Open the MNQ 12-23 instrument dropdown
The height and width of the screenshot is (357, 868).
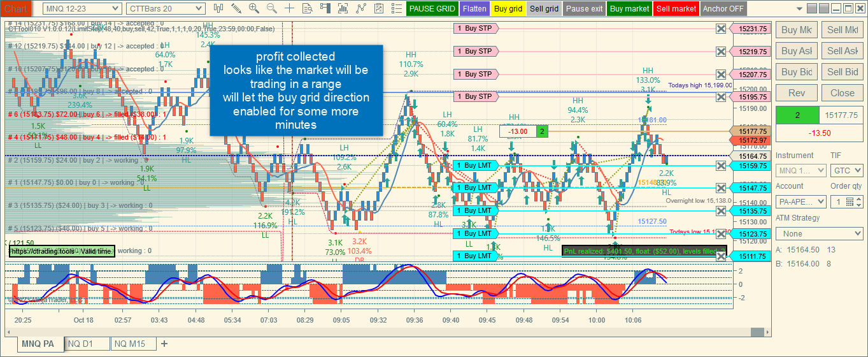pos(82,8)
